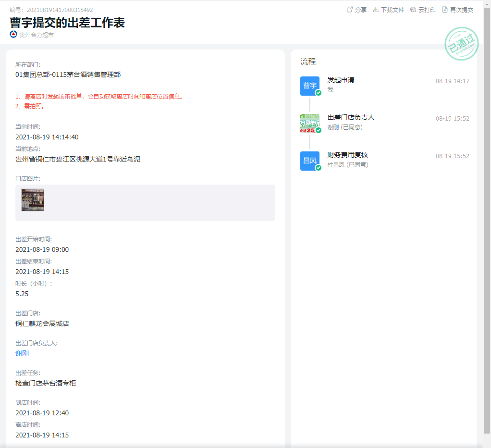Image resolution: width=491 pixels, height=448 pixels.
Task: Click the 贵州合力超市 company logo icon
Action: coord(13,35)
